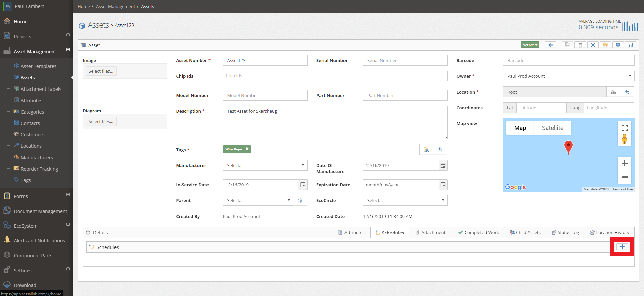Switch to the Attachments tab
Image resolution: width=644 pixels, height=296 pixels.
point(431,232)
